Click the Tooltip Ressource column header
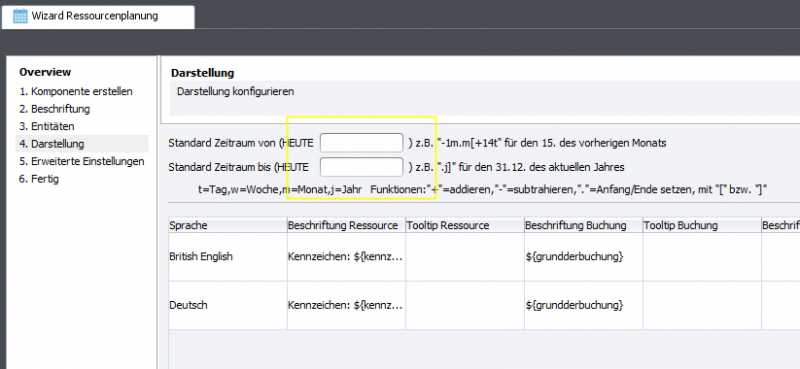This screenshot has height=369, width=800. pos(464,226)
